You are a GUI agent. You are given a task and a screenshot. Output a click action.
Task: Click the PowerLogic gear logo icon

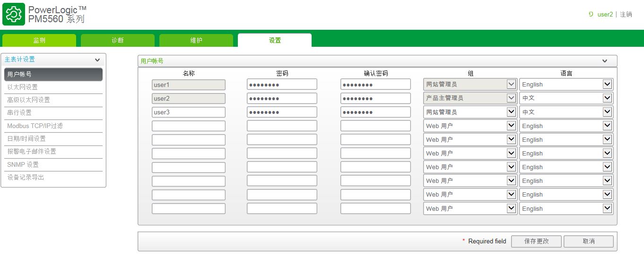tap(14, 14)
